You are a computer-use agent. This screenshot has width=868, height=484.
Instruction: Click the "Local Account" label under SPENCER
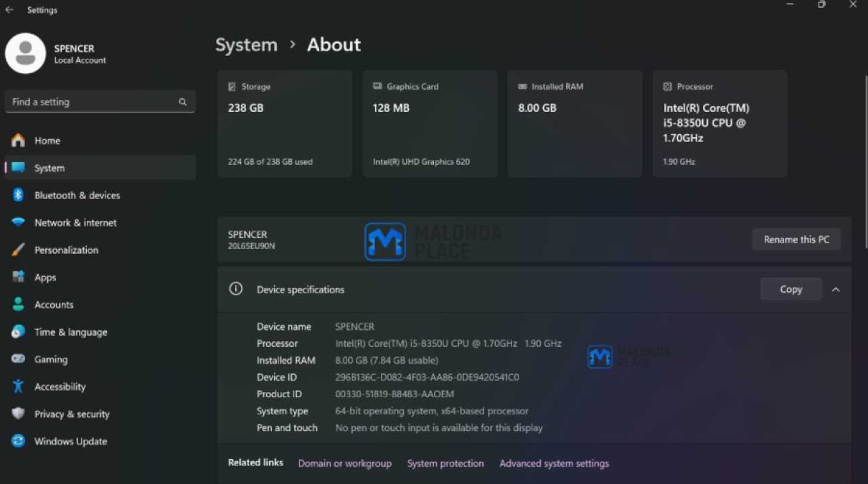(80, 60)
